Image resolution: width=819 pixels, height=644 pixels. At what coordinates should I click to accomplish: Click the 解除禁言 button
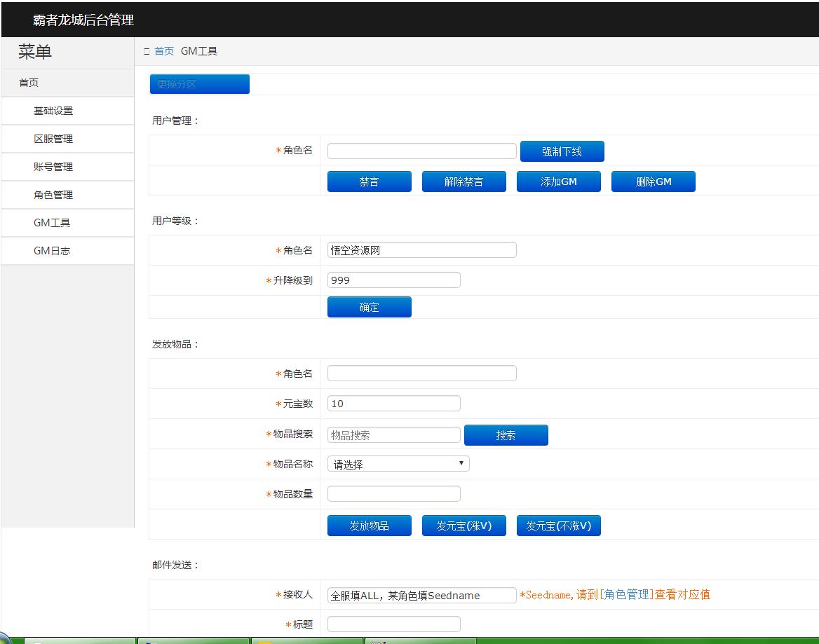[463, 181]
